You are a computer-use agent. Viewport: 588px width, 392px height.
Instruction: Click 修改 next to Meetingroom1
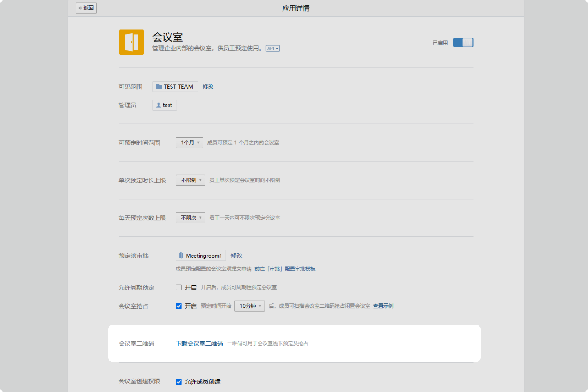coord(236,256)
